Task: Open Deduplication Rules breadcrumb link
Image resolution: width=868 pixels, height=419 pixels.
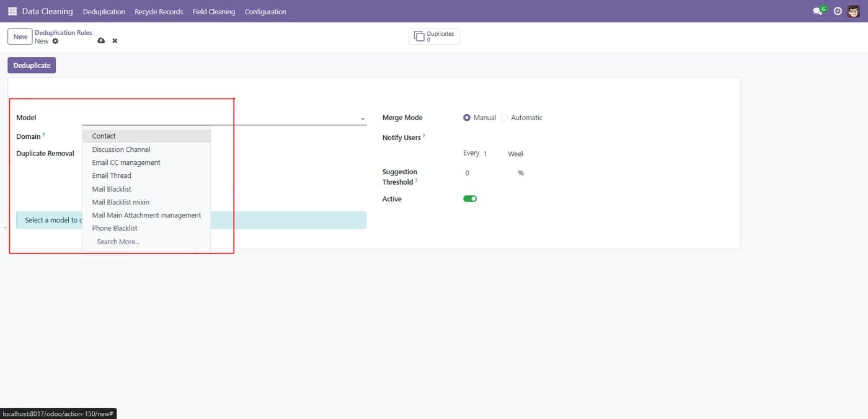Action: click(63, 32)
